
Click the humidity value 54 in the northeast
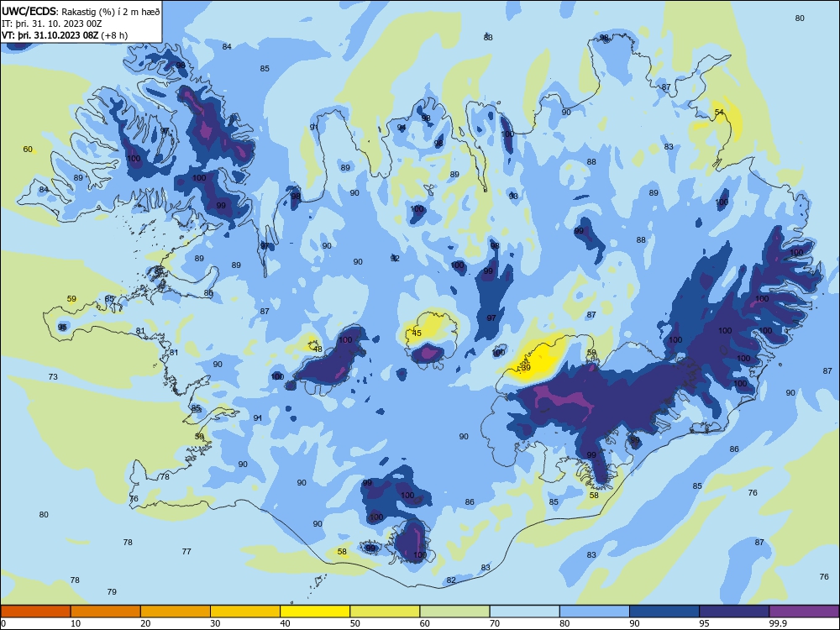pyautogui.click(x=720, y=112)
